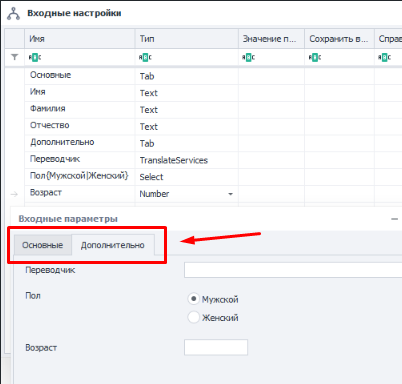This screenshot has width=402, height=384.
Task: Select the Женский radio button
Action: pyautogui.click(x=193, y=317)
